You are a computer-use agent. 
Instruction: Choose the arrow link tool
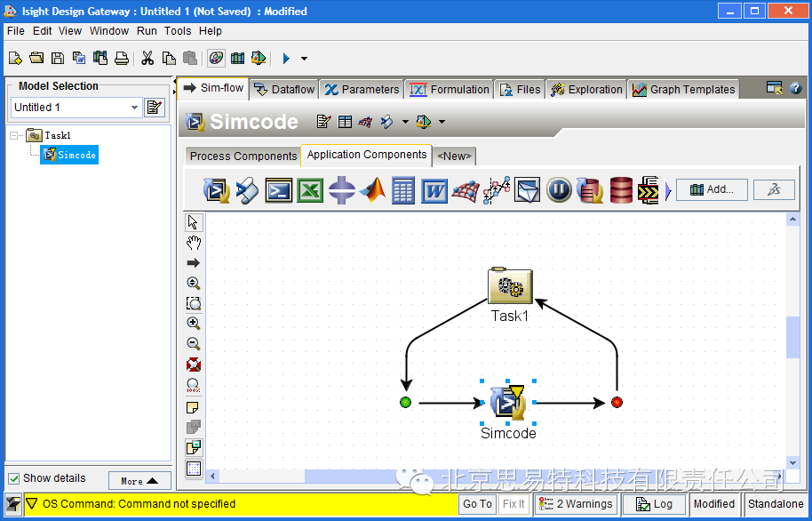[x=193, y=263]
